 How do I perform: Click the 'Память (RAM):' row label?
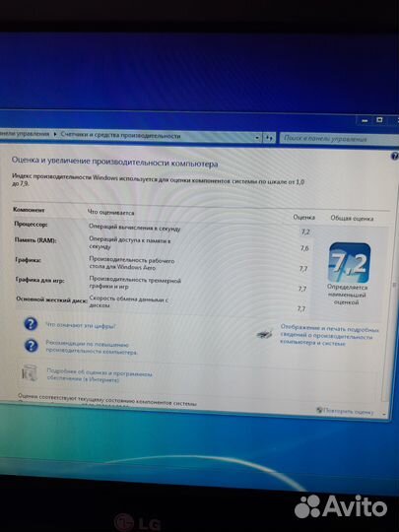pos(35,239)
